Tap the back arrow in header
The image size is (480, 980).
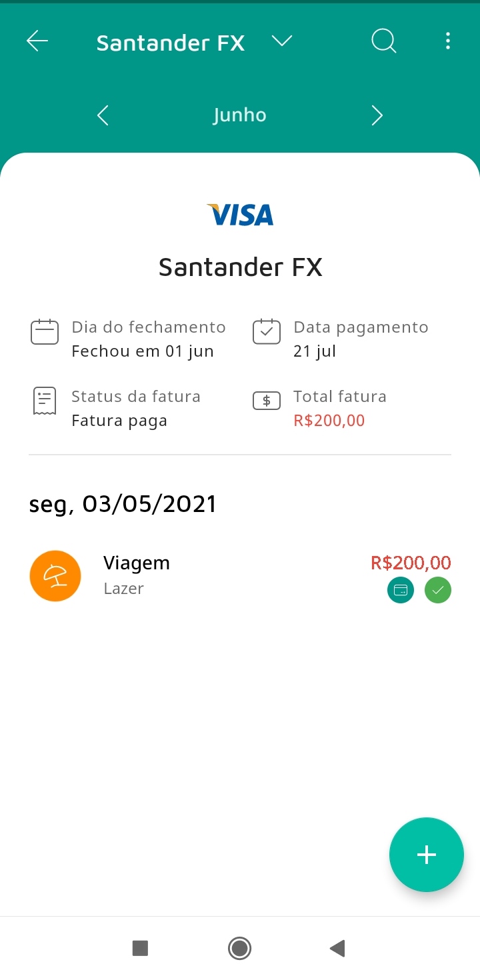[37, 41]
